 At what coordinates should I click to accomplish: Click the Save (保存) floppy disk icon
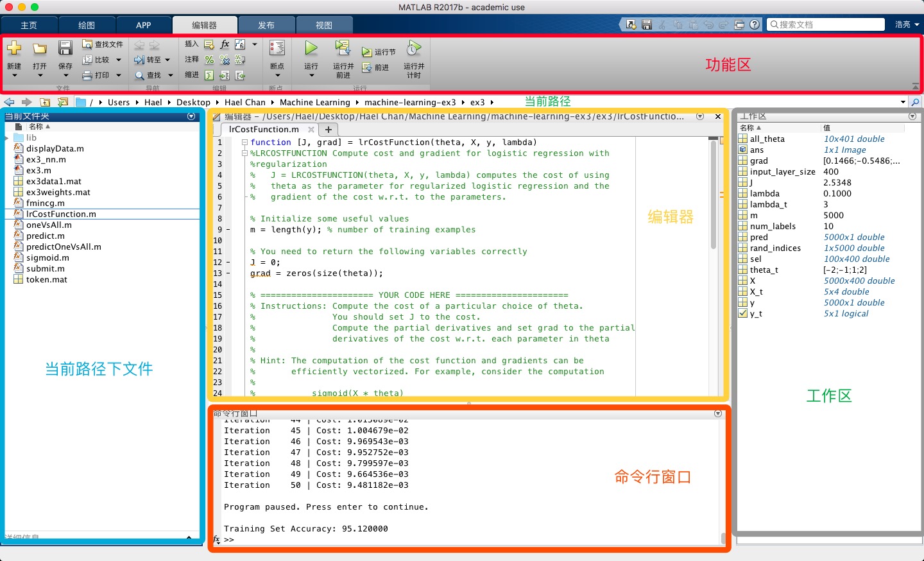coord(65,48)
